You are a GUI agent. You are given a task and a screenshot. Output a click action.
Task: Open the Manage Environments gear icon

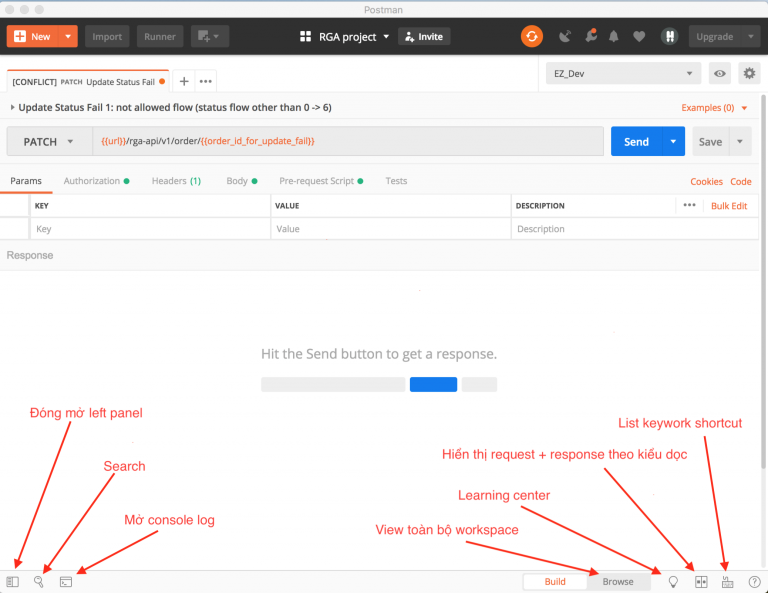(x=749, y=73)
